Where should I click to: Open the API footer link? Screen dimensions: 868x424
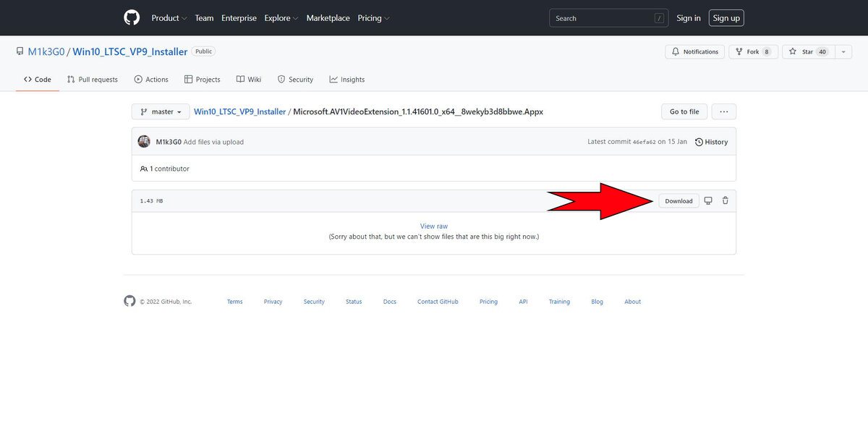(x=523, y=302)
